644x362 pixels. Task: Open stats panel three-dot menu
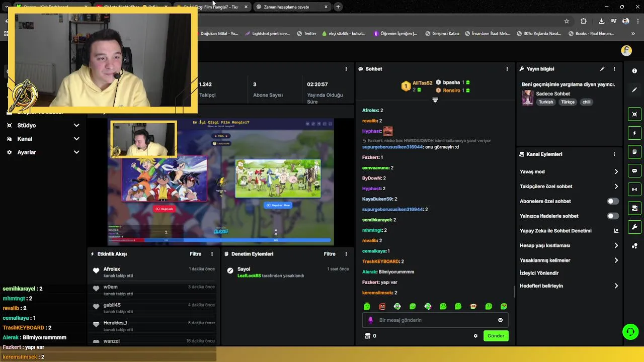point(346,69)
